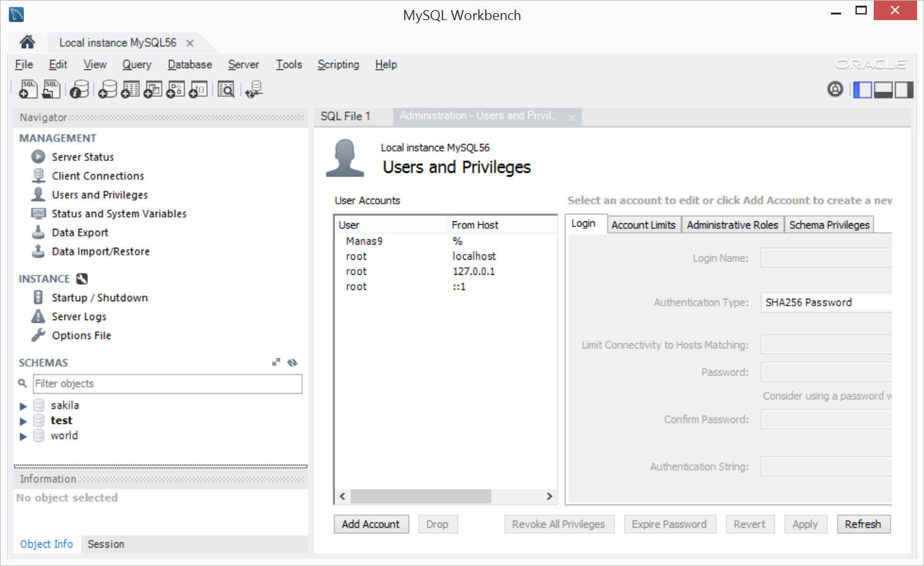
Task: Show the Object Info tab
Action: pos(47,544)
